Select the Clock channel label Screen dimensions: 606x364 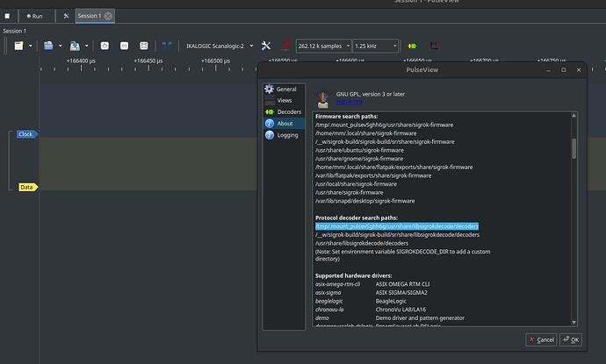coord(26,134)
